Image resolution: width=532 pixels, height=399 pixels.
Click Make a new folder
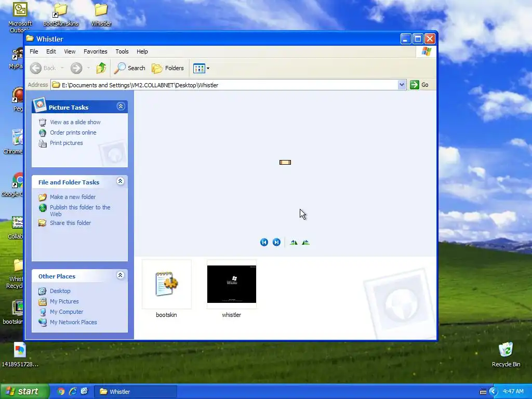point(73,197)
